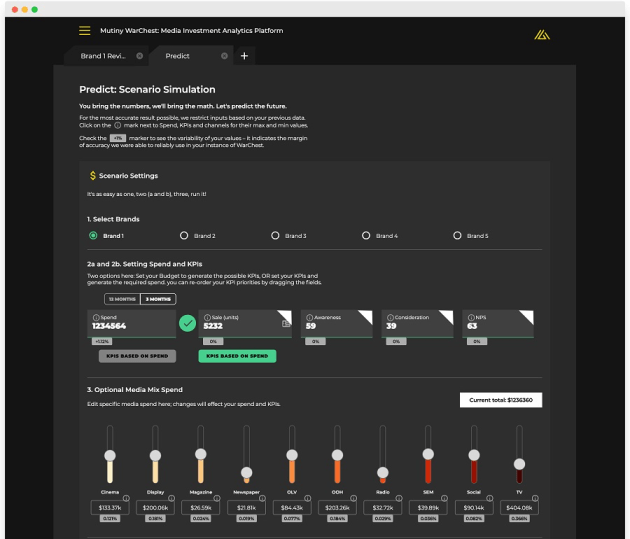Edit the Display amount field $200.06k
Screen dimensions: 630x539
click(155, 508)
